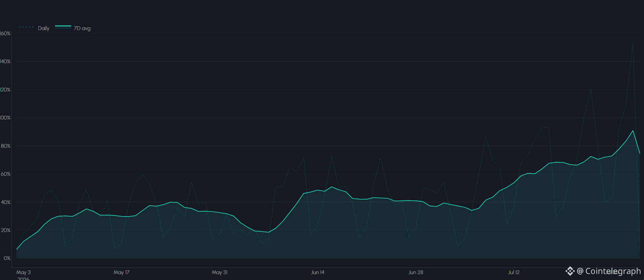Click the 120% y-axis label

[x=5, y=90]
